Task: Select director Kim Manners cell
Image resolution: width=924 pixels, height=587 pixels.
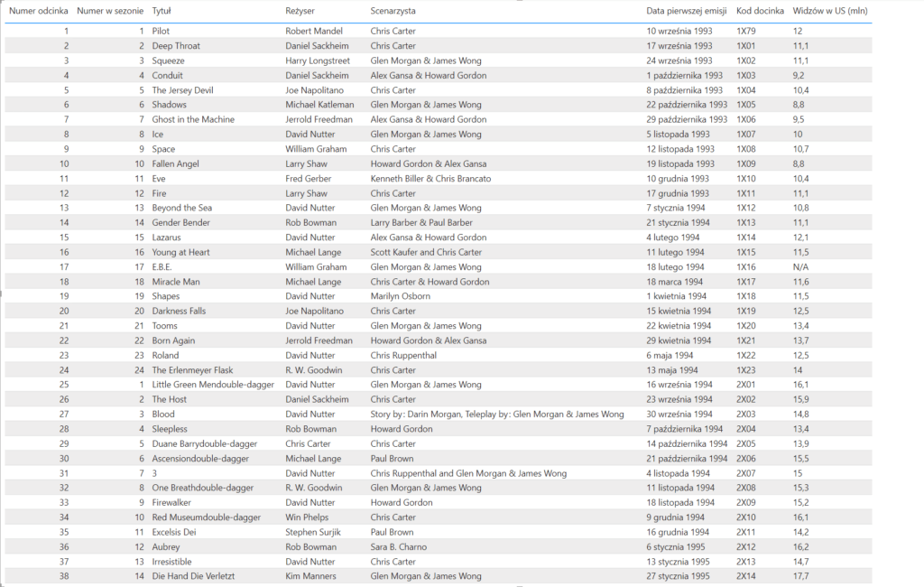Action: [x=310, y=576]
